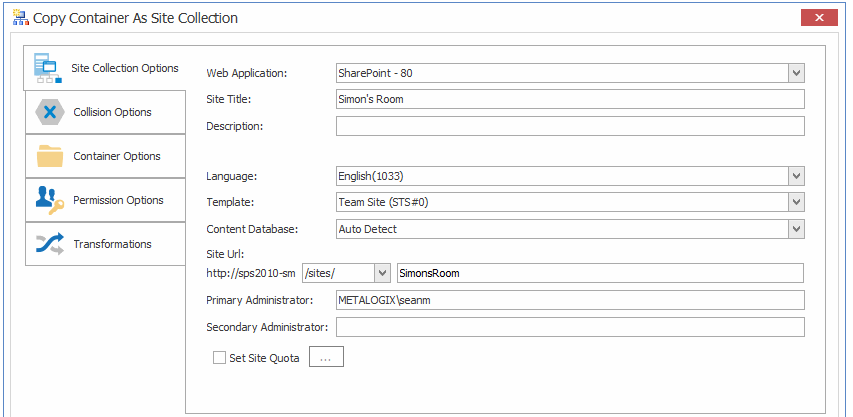Expand the /sites/ managed path dropdown
The width and height of the screenshot is (853, 417).
pos(381,273)
